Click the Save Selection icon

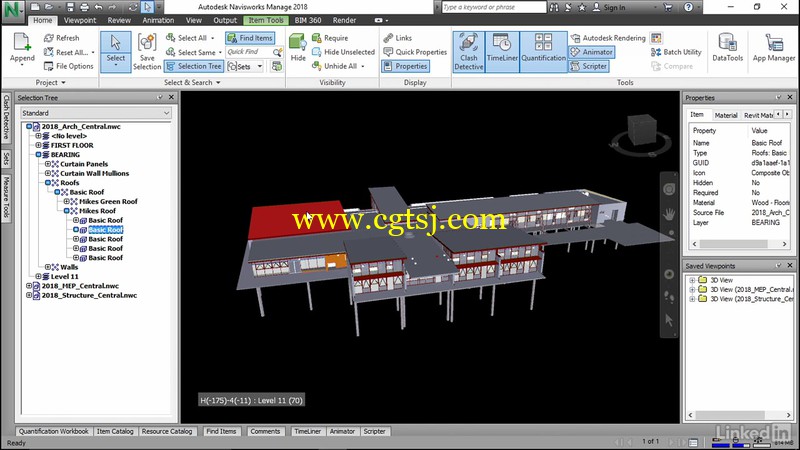(x=147, y=43)
